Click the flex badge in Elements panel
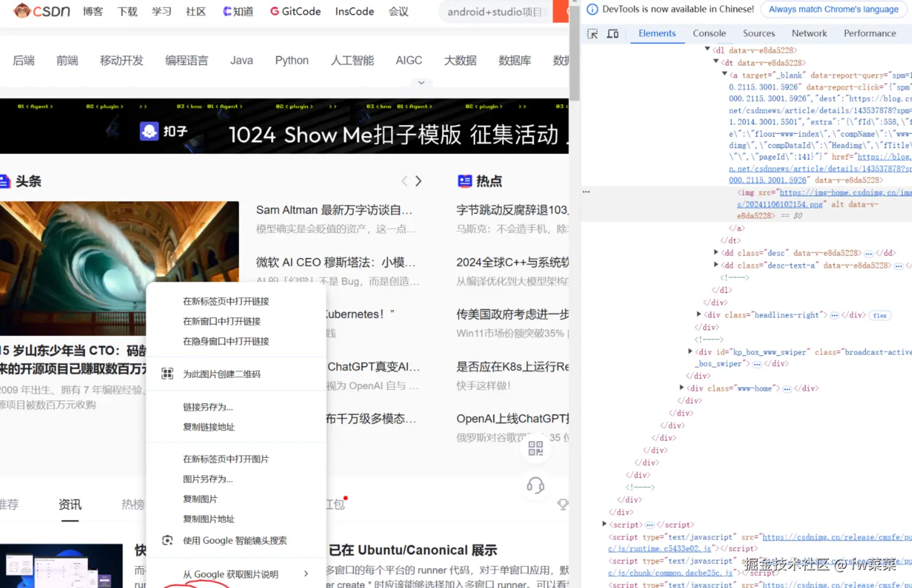 879,315
